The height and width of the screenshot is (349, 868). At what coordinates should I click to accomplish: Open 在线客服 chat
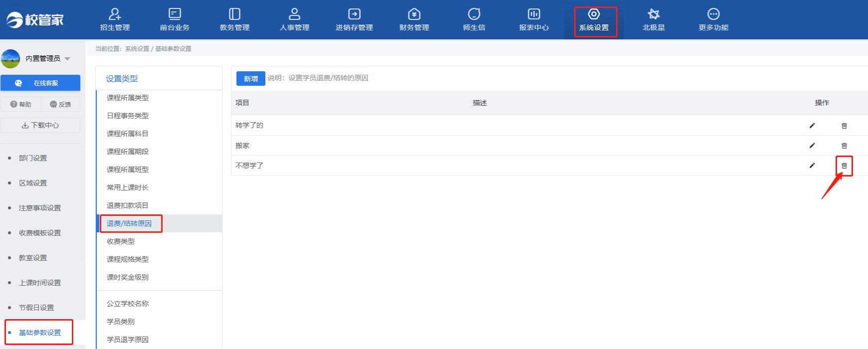[x=40, y=83]
